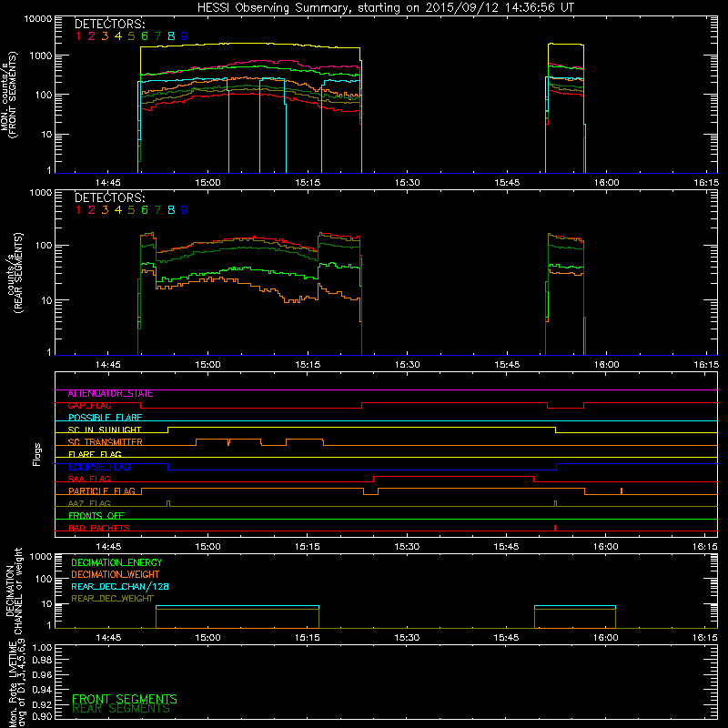Click detector 6 in the front segments legend
The width and height of the screenshot is (728, 728).
click(145, 36)
